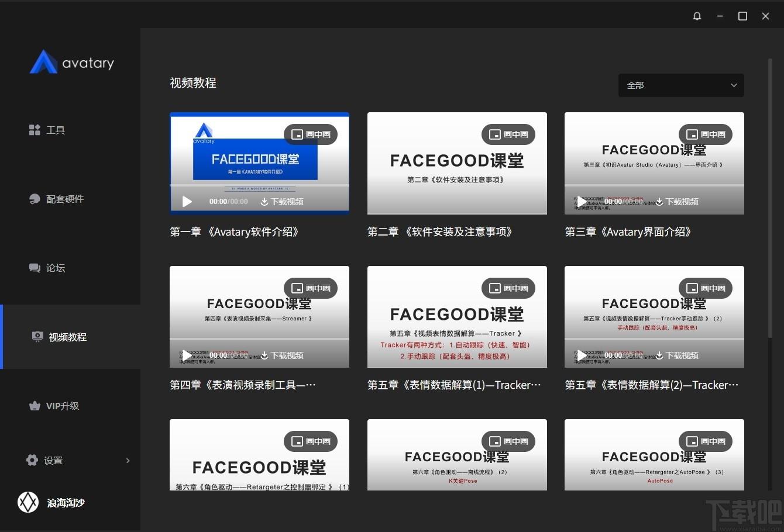
Task: Click the chapter four video progress bar
Action: [259, 339]
